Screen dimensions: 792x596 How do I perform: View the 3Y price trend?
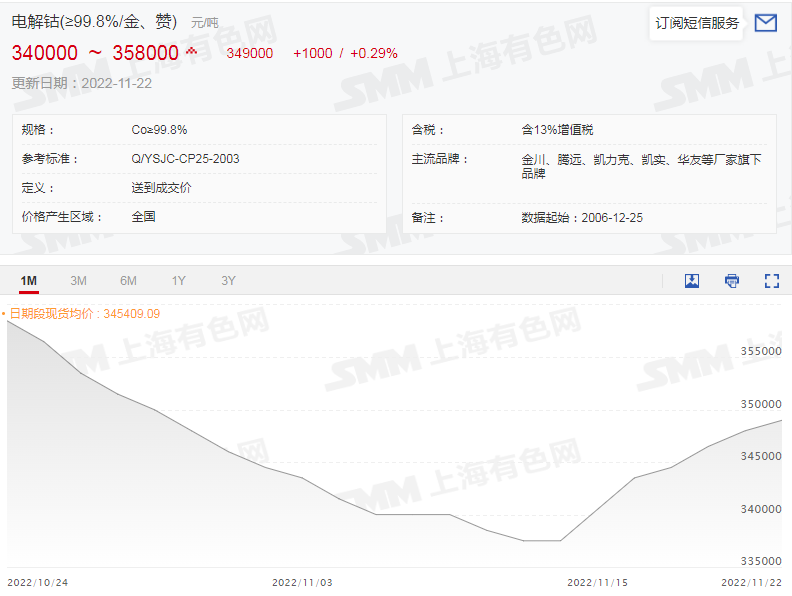click(228, 281)
